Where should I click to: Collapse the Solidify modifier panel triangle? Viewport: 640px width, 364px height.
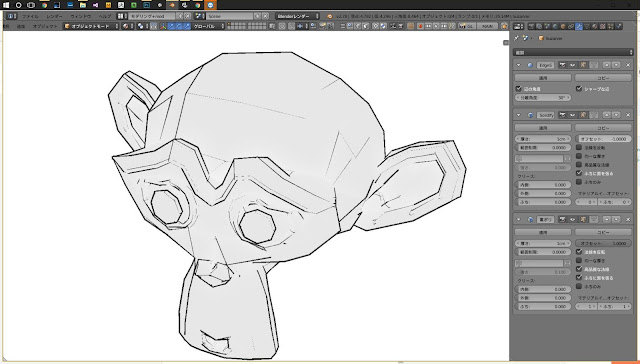tap(519, 115)
